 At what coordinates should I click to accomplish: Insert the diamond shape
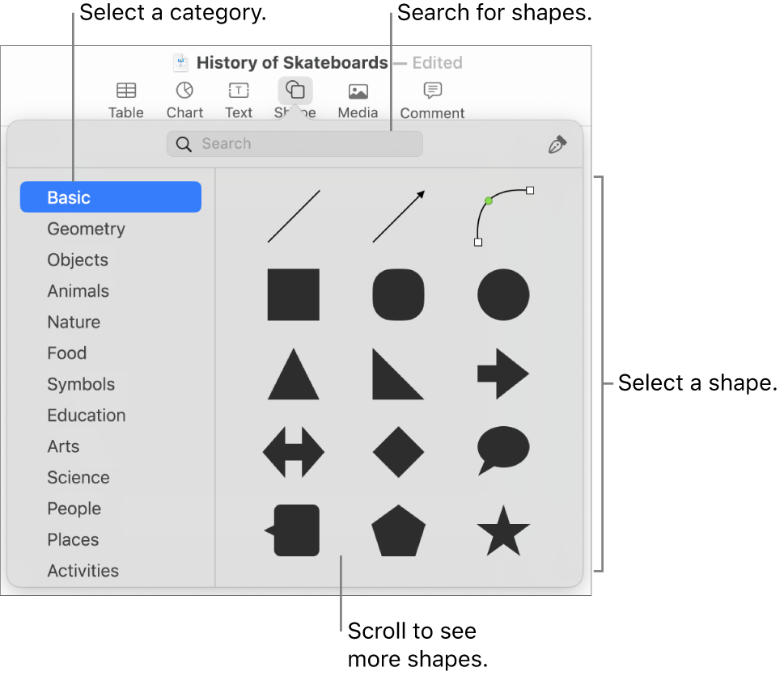(x=398, y=453)
